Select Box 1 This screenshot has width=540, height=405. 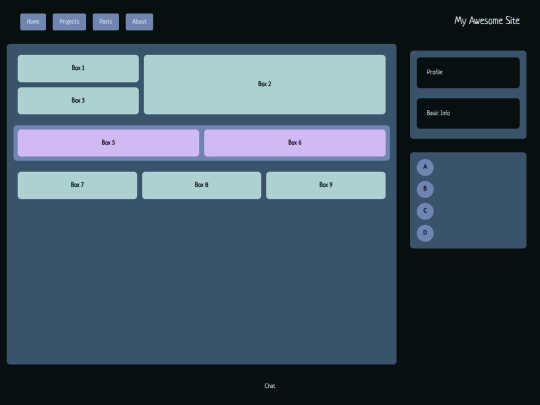pos(78,68)
